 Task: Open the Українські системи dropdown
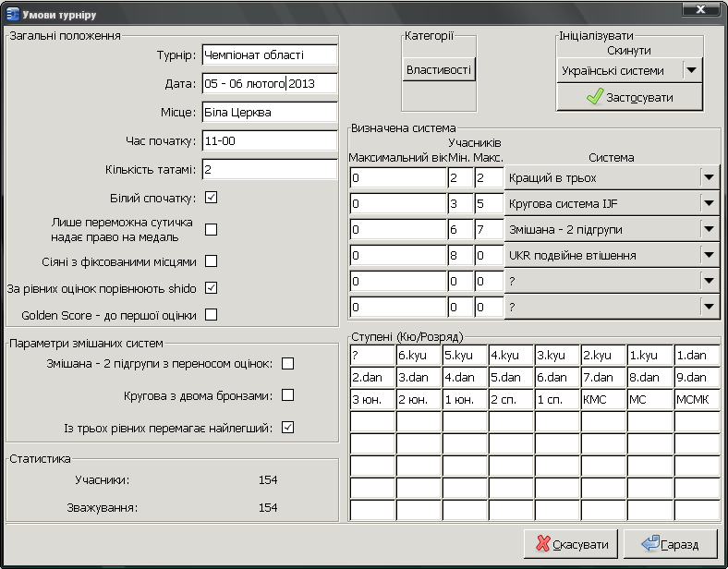691,70
